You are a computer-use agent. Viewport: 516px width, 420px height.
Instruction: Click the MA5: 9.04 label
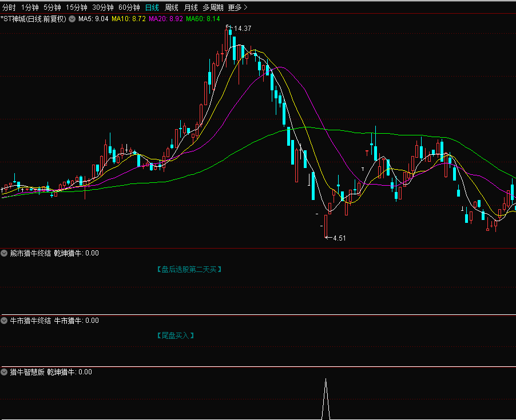click(93, 19)
